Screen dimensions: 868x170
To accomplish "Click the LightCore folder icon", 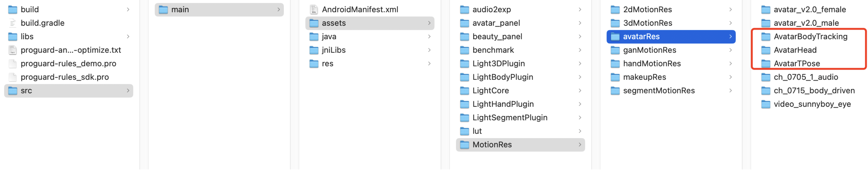I will tap(464, 91).
